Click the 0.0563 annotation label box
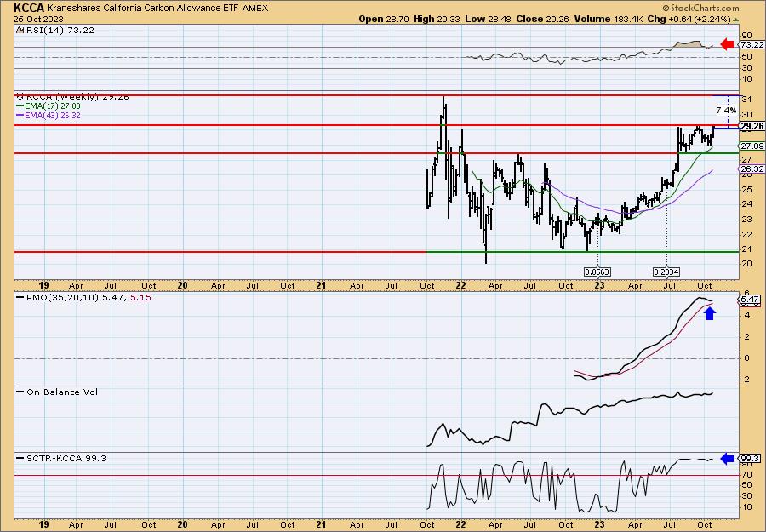 coord(597,272)
